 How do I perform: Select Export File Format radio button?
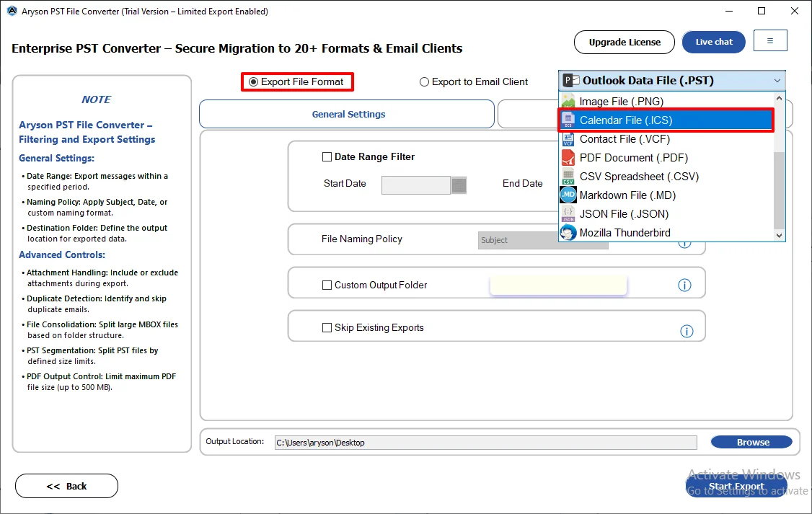tap(253, 81)
